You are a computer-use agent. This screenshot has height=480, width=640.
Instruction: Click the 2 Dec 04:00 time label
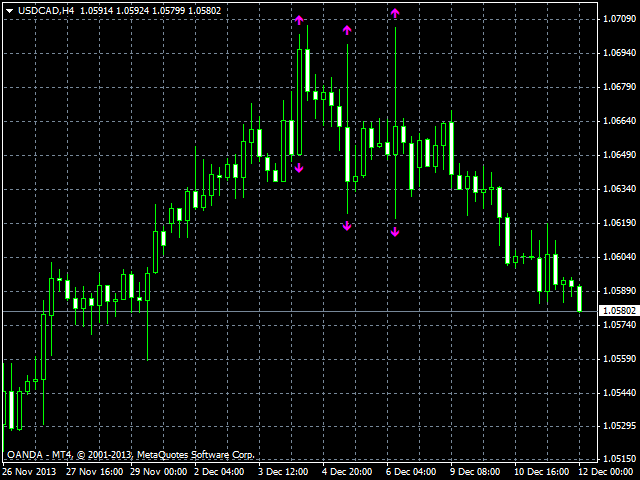(219, 472)
